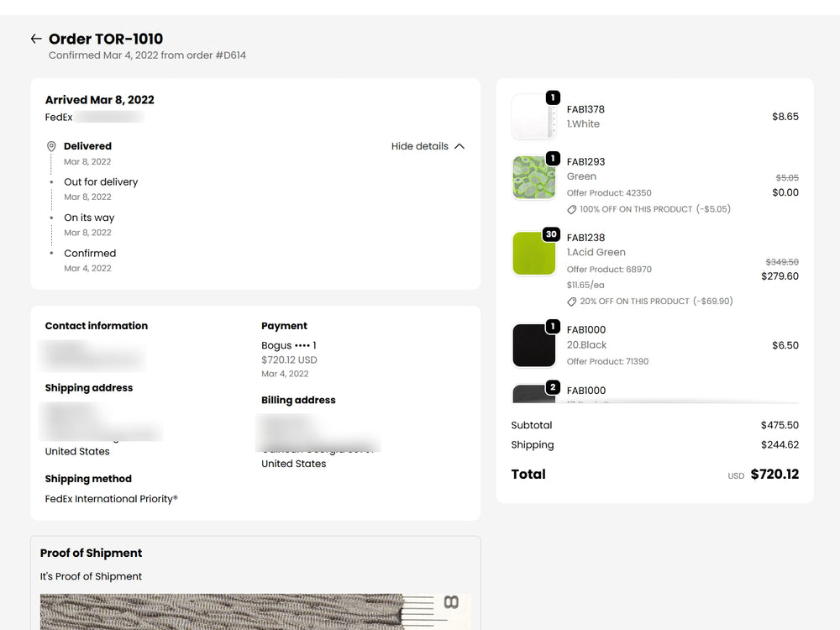Click the chevron next to Hide details
Image resolution: width=840 pixels, height=630 pixels.
(459, 146)
